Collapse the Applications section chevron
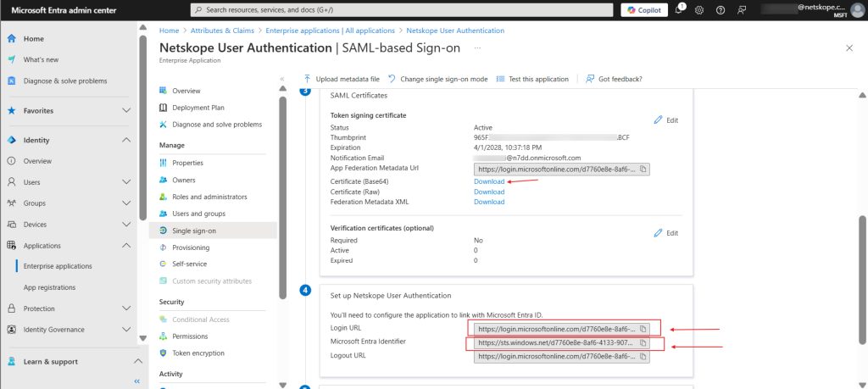Viewport: 868px width, 389px height. (x=126, y=245)
